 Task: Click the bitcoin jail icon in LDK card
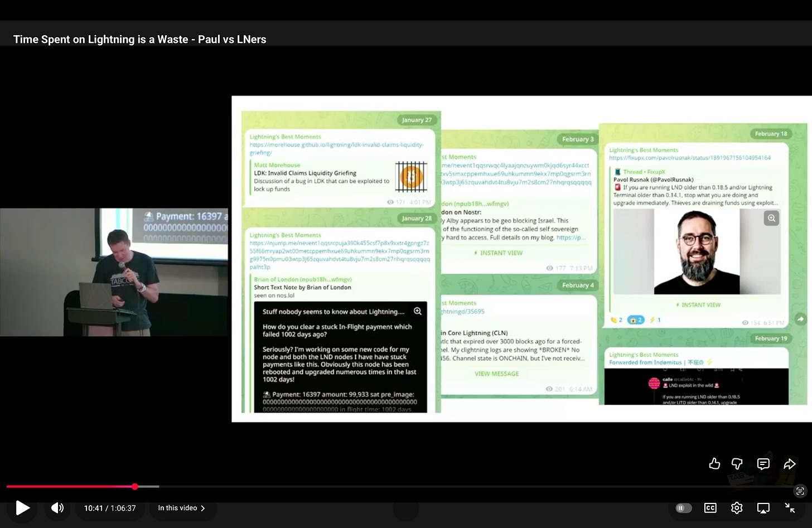tap(412, 177)
